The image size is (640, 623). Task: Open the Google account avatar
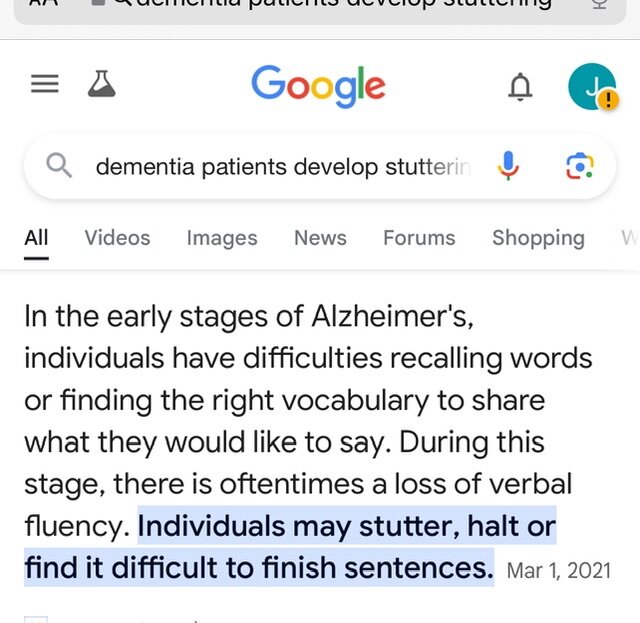[x=592, y=87]
